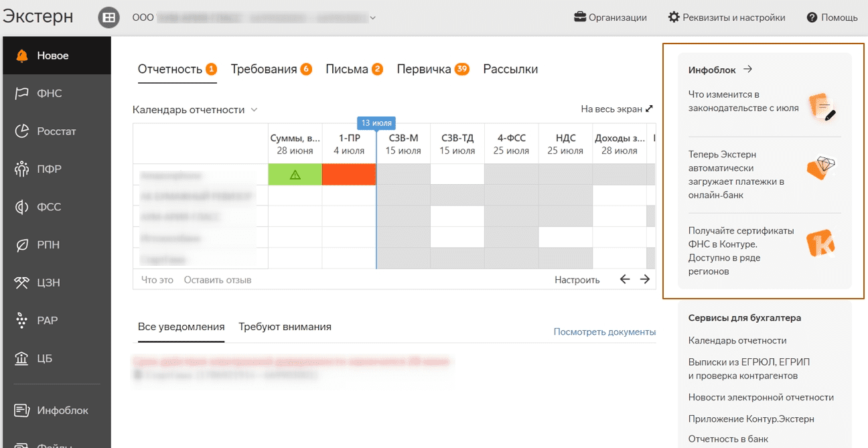Click the Настроить calendar button

tap(577, 280)
